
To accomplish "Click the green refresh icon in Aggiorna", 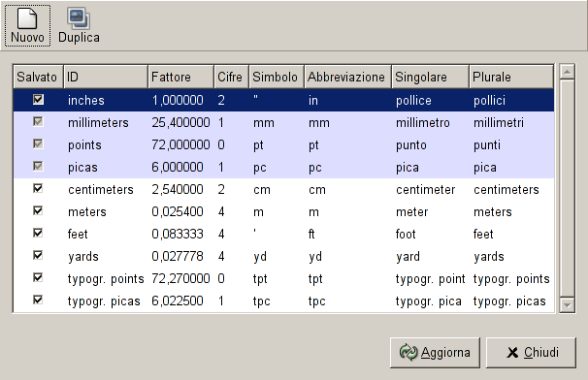I will click(x=408, y=352).
